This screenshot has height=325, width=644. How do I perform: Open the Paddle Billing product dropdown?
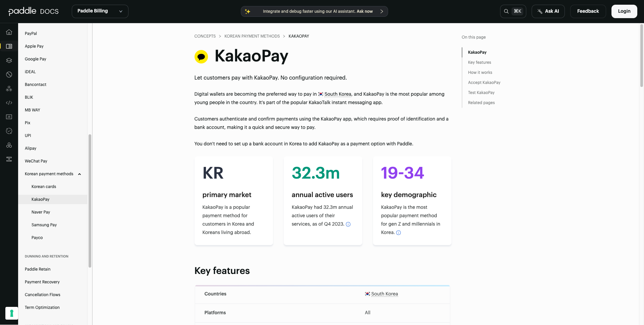coord(100,11)
